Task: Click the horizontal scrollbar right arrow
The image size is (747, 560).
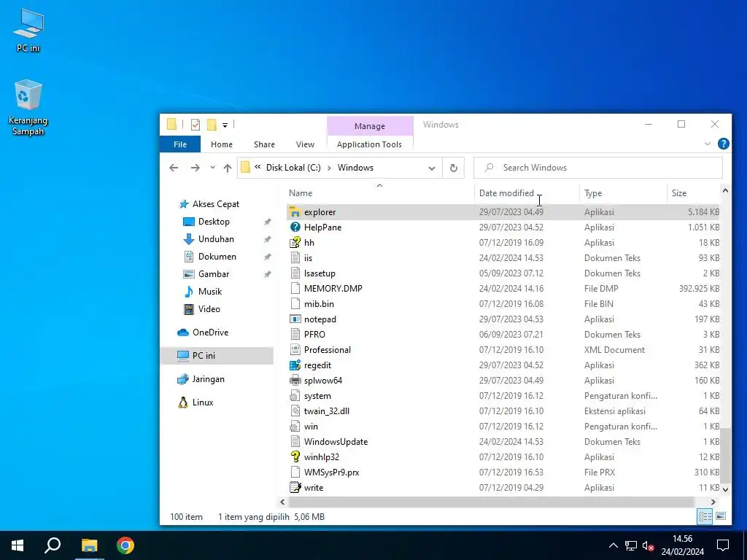Action: tap(713, 502)
